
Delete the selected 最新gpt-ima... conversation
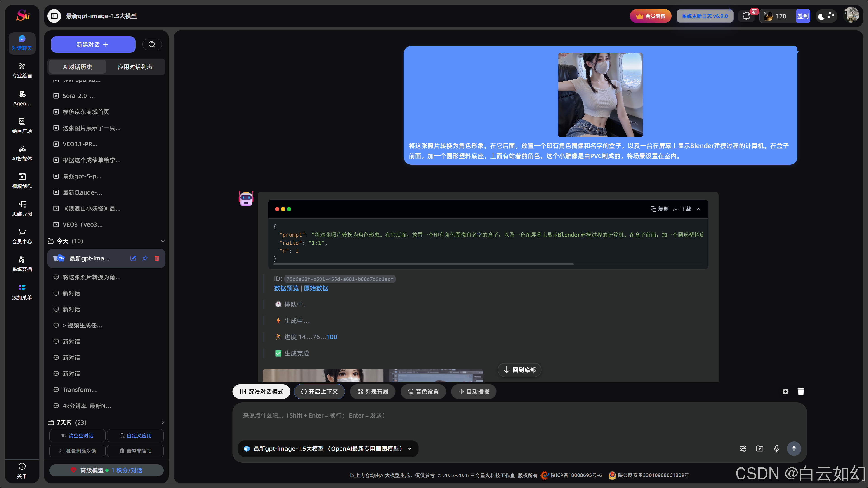pos(157,258)
